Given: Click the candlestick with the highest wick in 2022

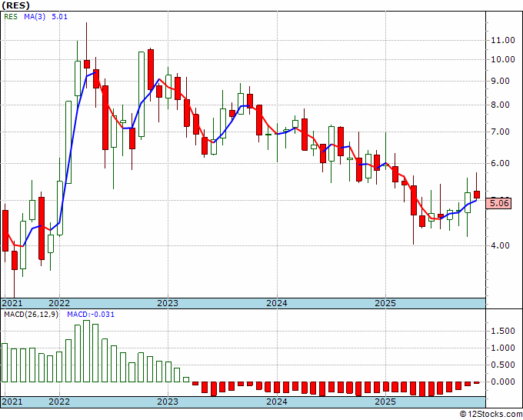Looking at the screenshot, I should click(87, 64).
